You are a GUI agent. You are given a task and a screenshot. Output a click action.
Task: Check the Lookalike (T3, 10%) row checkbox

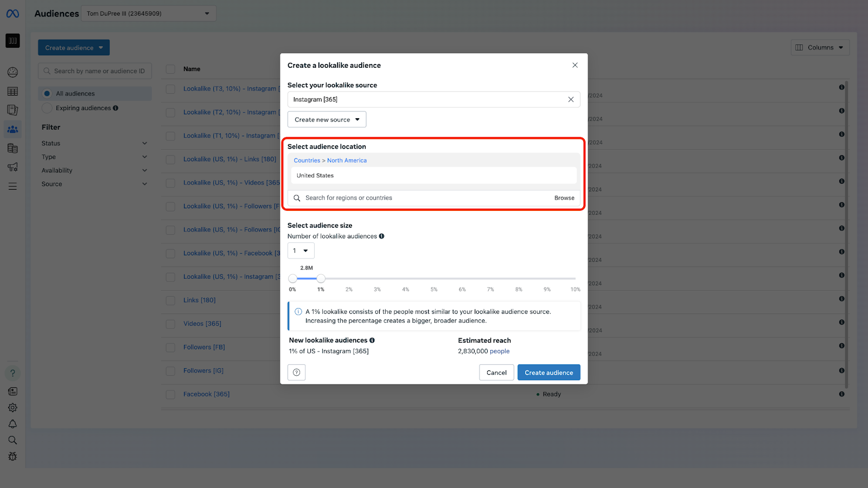[x=170, y=88]
